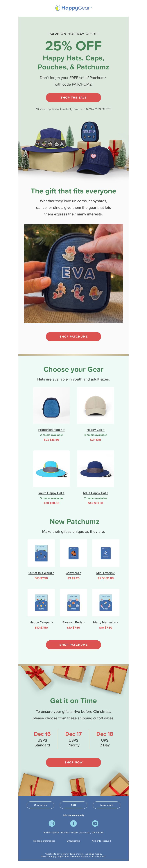Select the Youth Happy Hat thumbnail image
The height and width of the screenshot is (868, 147).
[51, 468]
